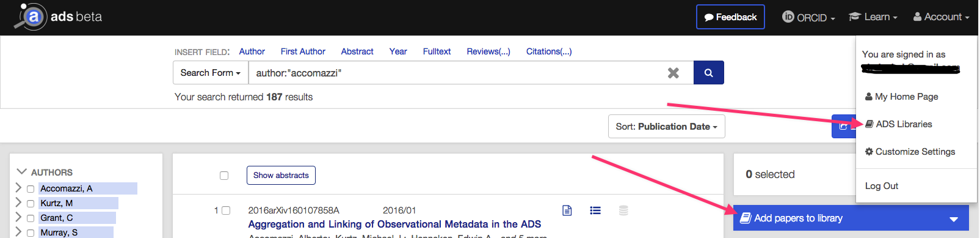Image resolution: width=980 pixels, height=238 pixels.
Task: Open the ORCID dropdown menu
Action: point(808,17)
